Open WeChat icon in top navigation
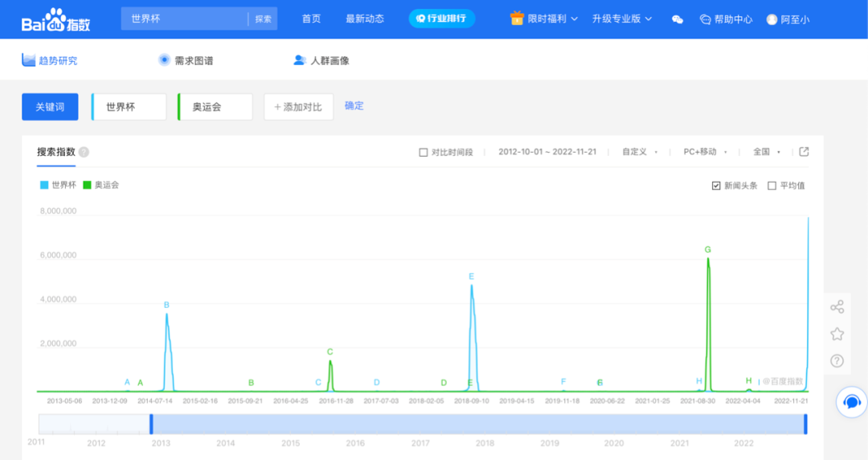 click(678, 19)
